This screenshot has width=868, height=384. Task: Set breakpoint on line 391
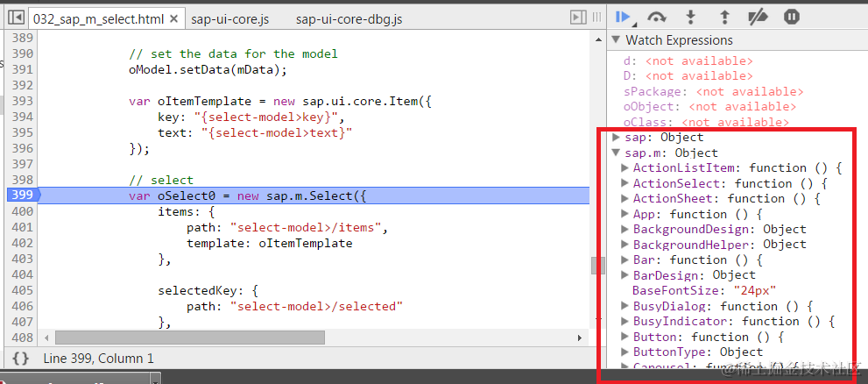[23, 69]
